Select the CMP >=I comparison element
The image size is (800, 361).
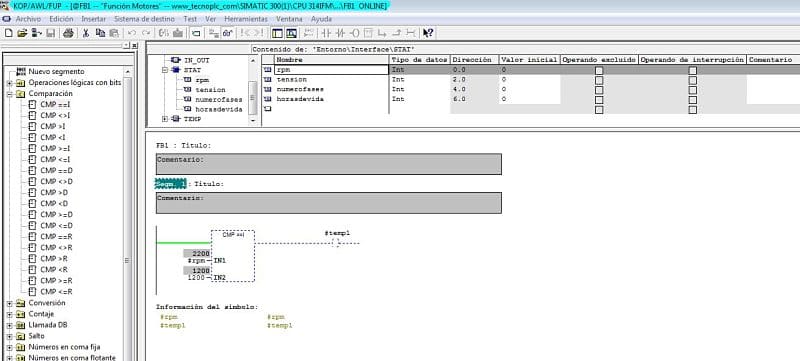pyautogui.click(x=56, y=148)
